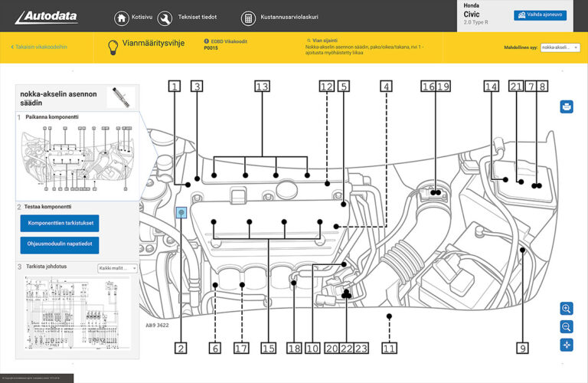Image resolution: width=588 pixels, height=383 pixels.
Task: Click the nokka-akselin asennon säädin heading
Action: tap(58, 98)
